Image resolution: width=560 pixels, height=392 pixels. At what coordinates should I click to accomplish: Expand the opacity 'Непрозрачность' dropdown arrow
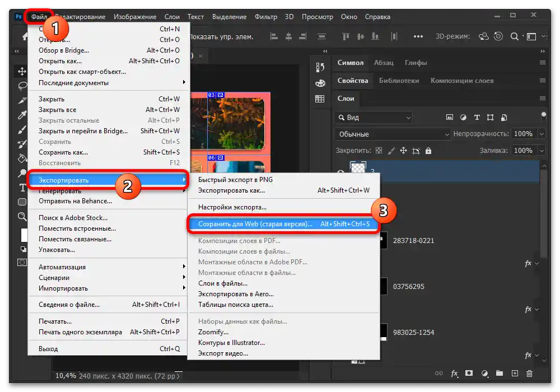tap(541, 134)
